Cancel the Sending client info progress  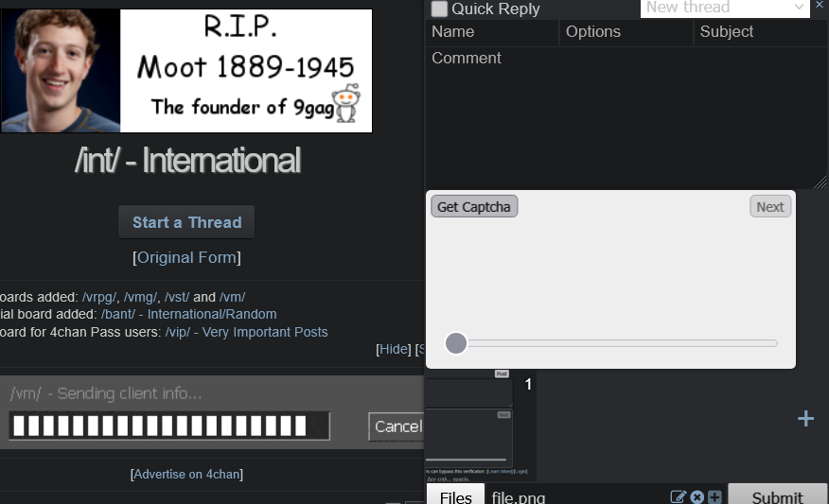point(397,426)
